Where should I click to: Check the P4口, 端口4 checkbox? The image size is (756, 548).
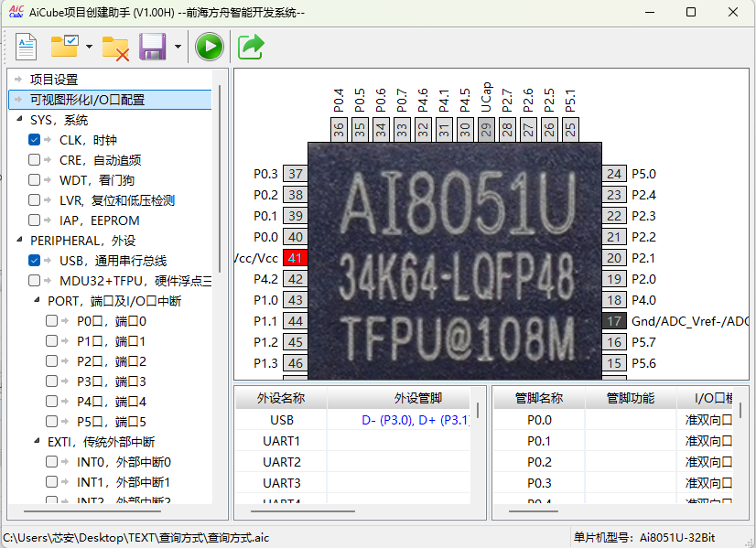51,401
